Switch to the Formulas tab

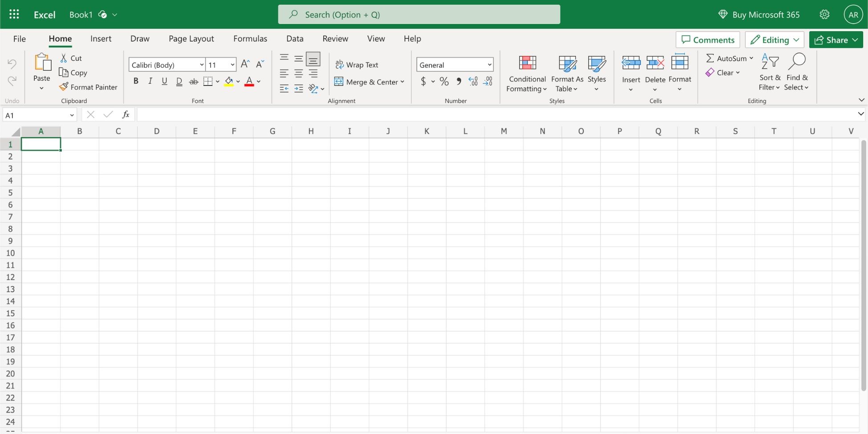pyautogui.click(x=250, y=39)
